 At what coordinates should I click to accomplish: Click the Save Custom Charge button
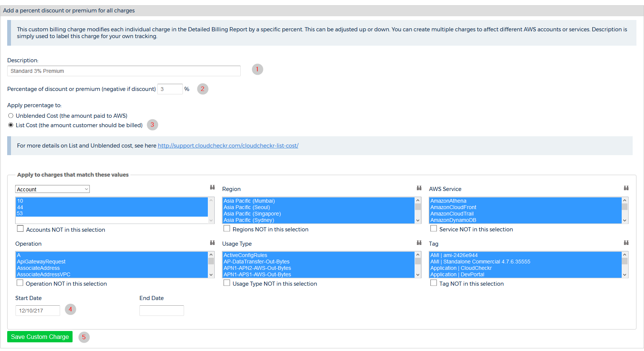pos(40,337)
